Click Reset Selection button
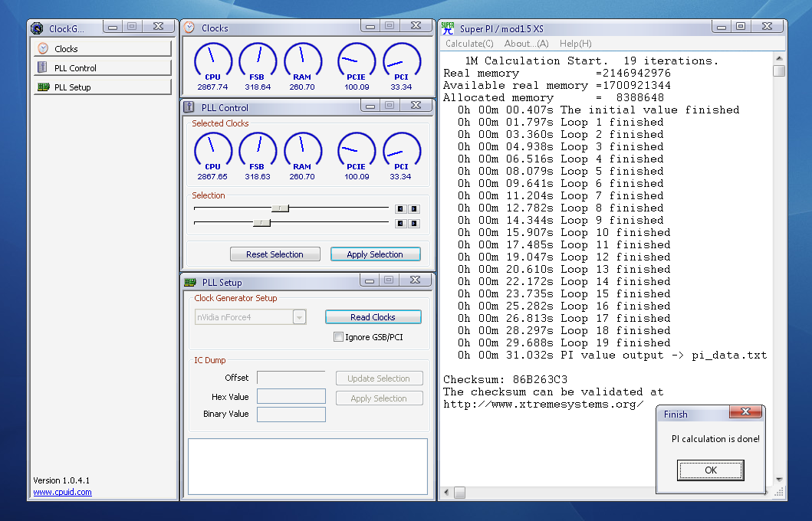 coord(275,254)
